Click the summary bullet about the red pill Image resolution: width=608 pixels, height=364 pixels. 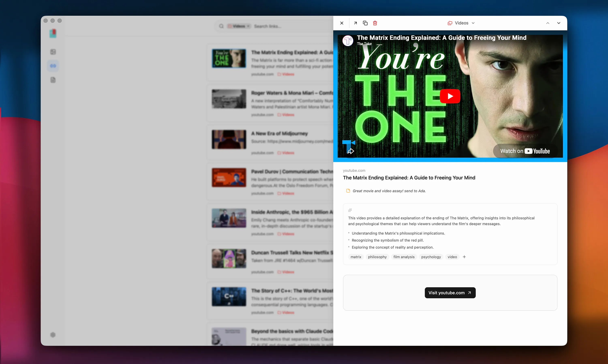click(387, 240)
